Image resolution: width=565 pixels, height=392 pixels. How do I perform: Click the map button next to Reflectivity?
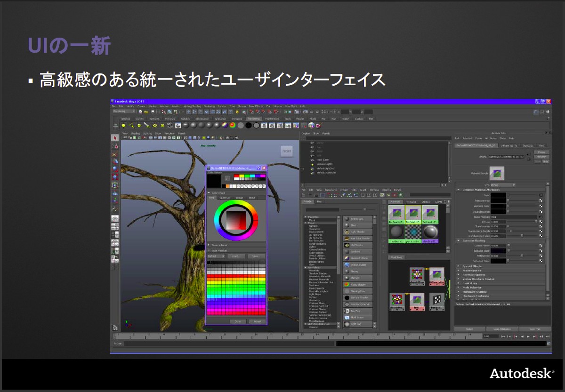coord(541,256)
